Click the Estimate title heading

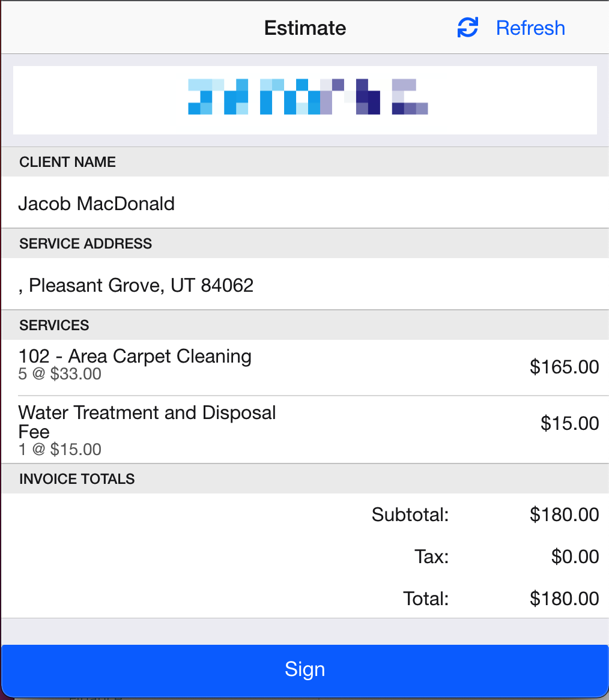point(305,28)
